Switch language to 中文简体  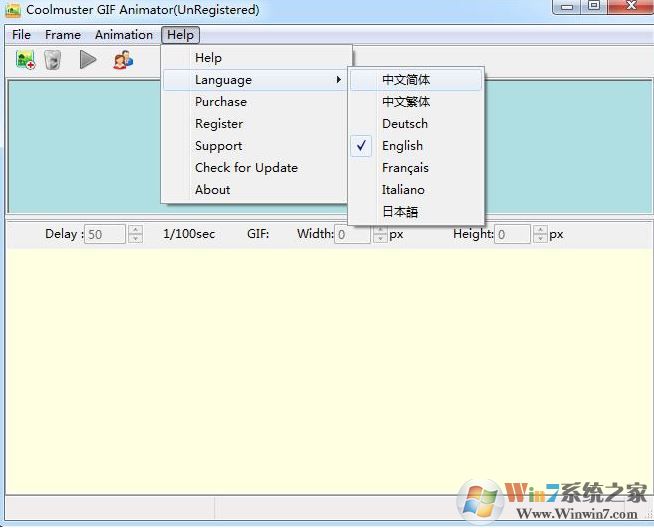[416, 80]
